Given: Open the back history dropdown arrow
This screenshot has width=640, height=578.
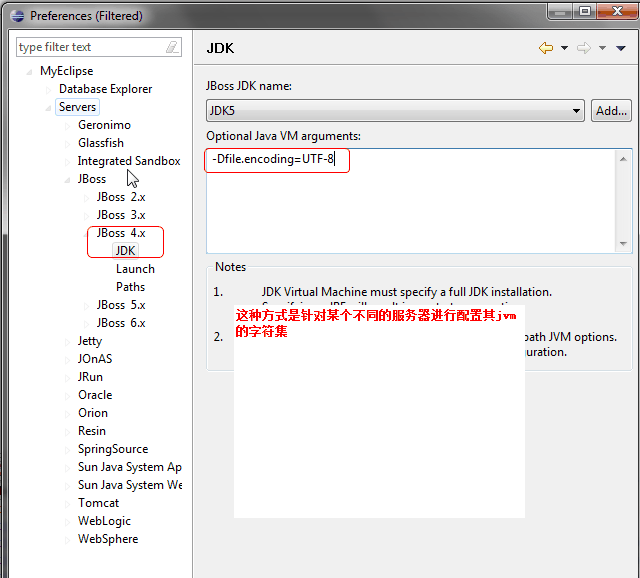Looking at the screenshot, I should pyautogui.click(x=564, y=48).
